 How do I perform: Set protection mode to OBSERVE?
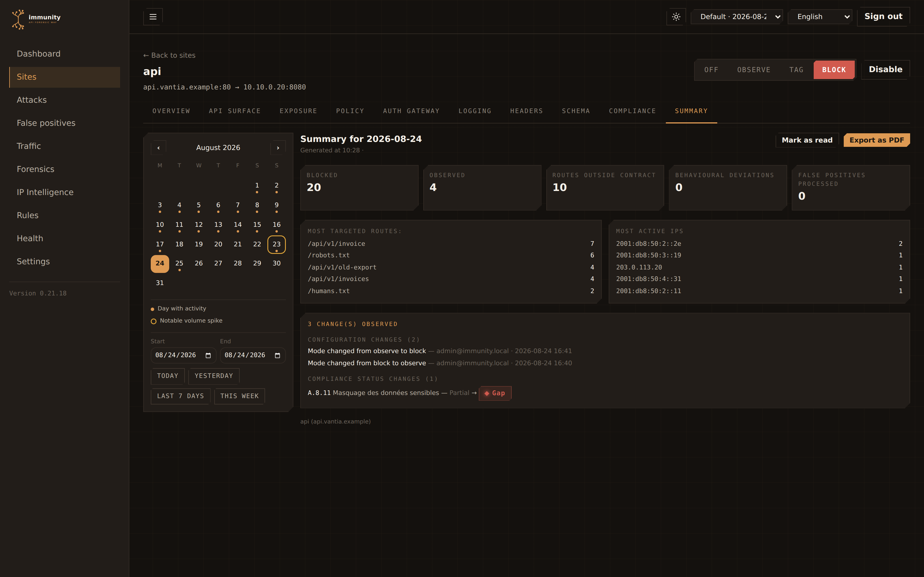coord(754,70)
